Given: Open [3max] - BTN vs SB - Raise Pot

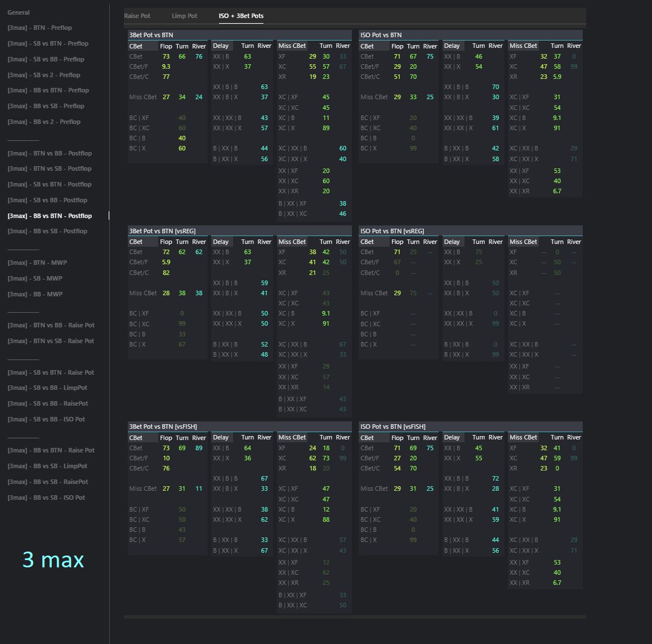Looking at the screenshot, I should (x=51, y=341).
